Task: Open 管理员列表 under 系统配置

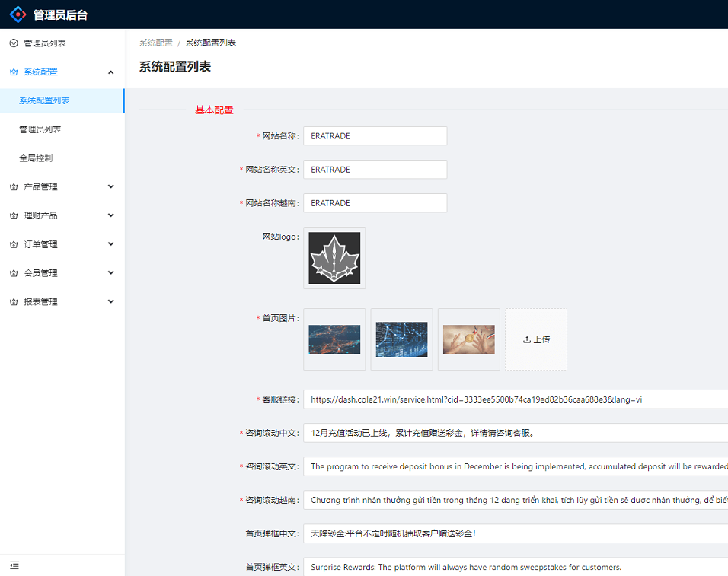Action: pyautogui.click(x=40, y=129)
